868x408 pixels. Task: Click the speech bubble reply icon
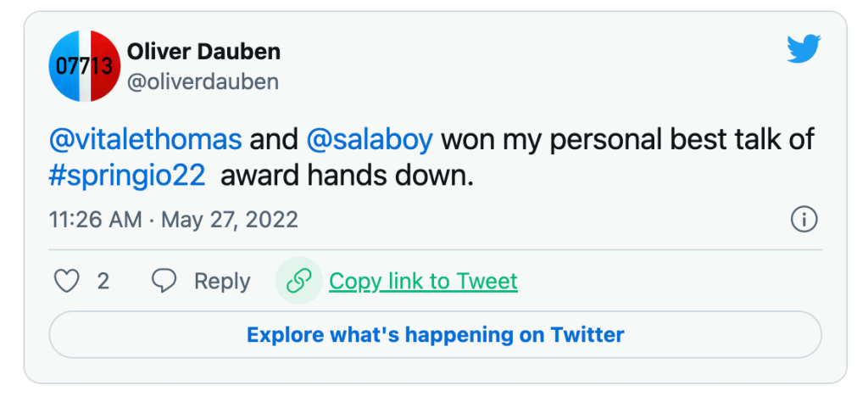[164, 282]
